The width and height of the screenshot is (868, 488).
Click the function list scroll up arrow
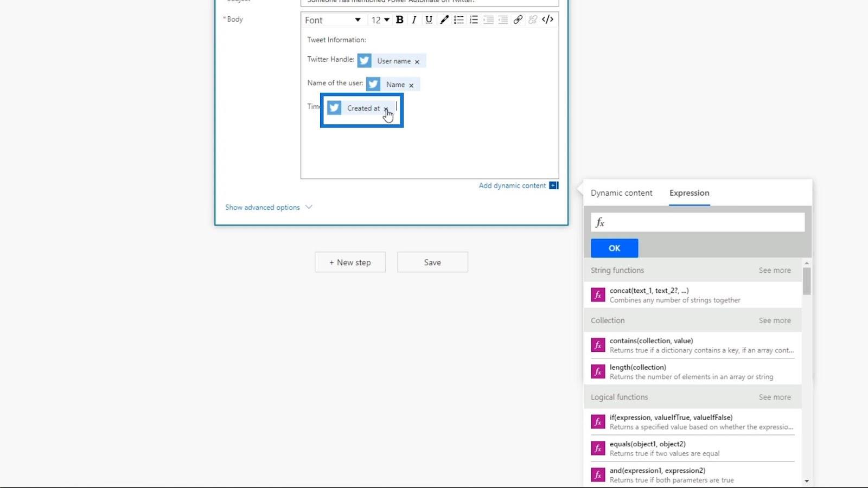click(x=807, y=263)
